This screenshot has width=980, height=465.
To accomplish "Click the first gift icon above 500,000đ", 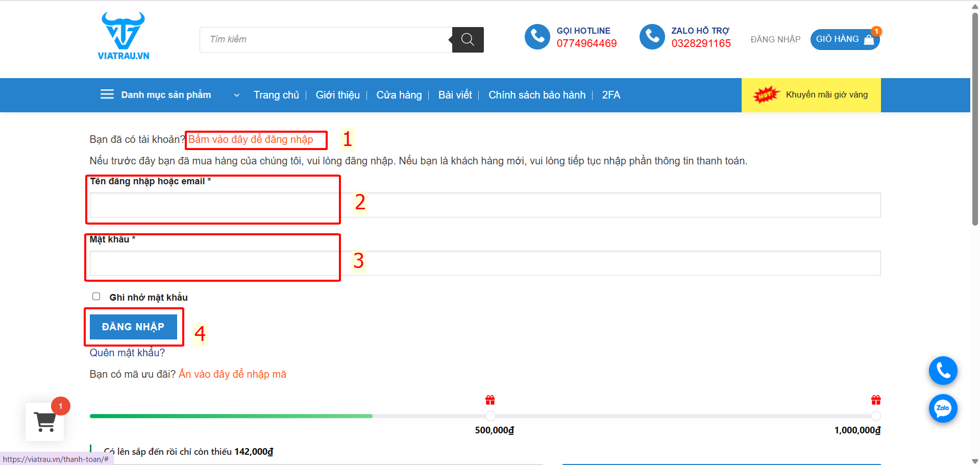I will (490, 400).
